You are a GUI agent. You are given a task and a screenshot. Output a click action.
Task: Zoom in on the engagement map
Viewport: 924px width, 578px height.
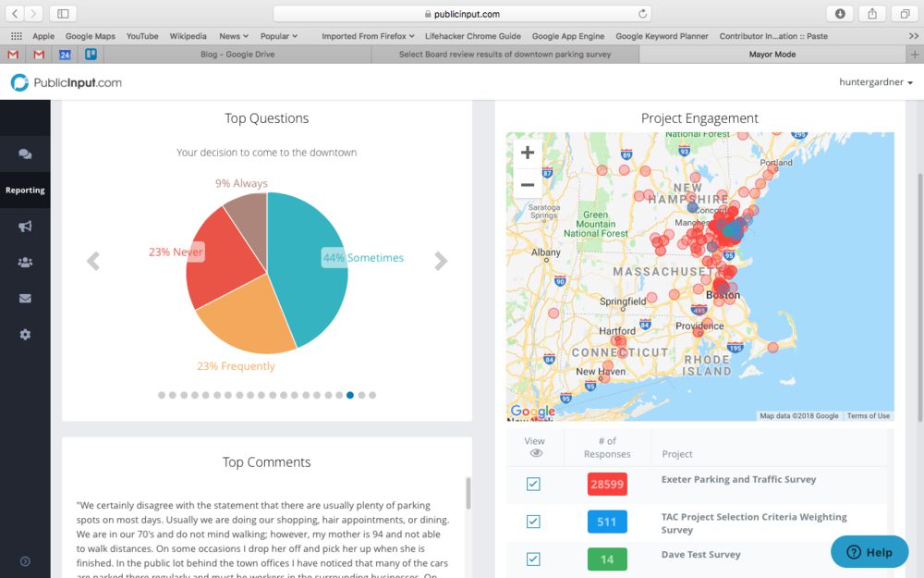(x=528, y=154)
